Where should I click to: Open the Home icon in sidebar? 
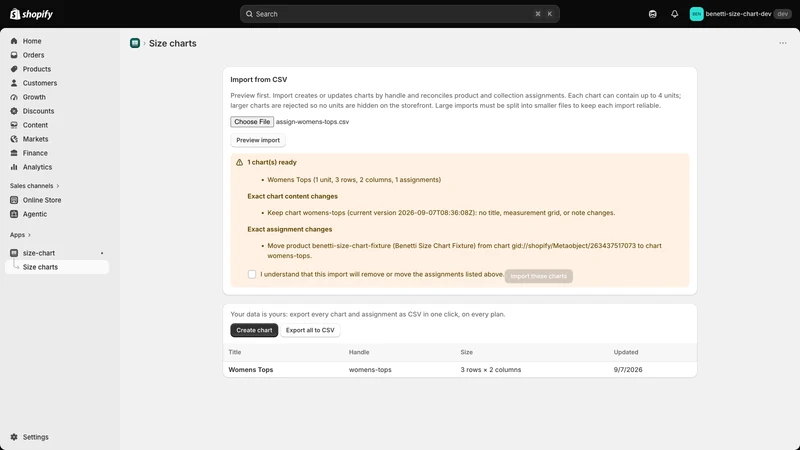click(14, 41)
